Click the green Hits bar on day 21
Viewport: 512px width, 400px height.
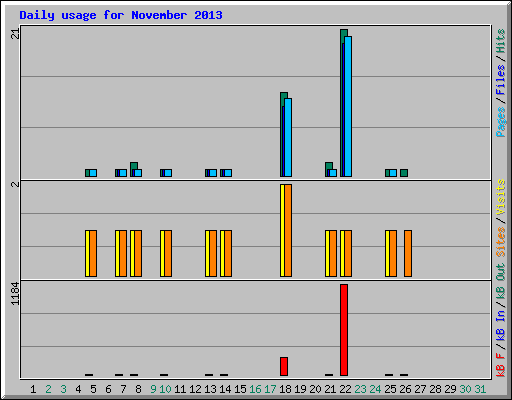(x=329, y=166)
